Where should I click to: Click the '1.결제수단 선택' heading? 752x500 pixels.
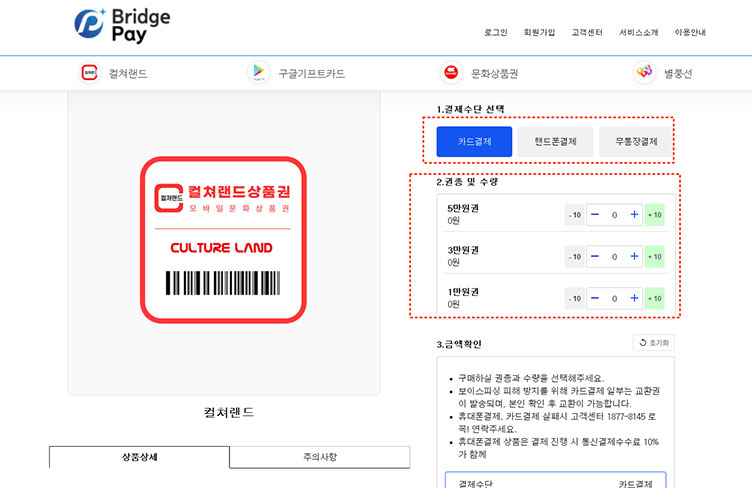click(x=470, y=109)
